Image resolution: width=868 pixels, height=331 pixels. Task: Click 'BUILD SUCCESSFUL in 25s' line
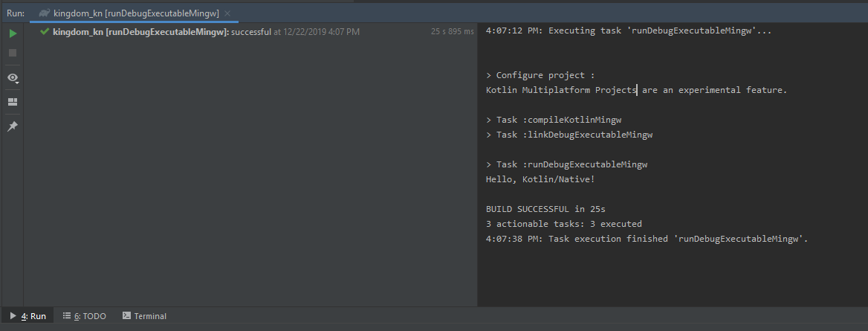pos(545,210)
